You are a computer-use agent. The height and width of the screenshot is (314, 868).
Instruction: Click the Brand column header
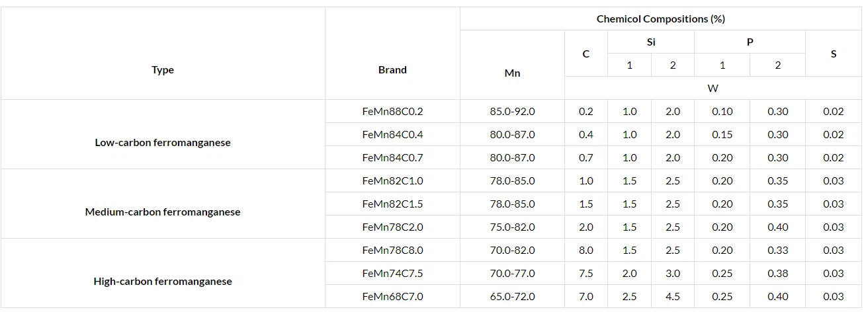pos(392,70)
